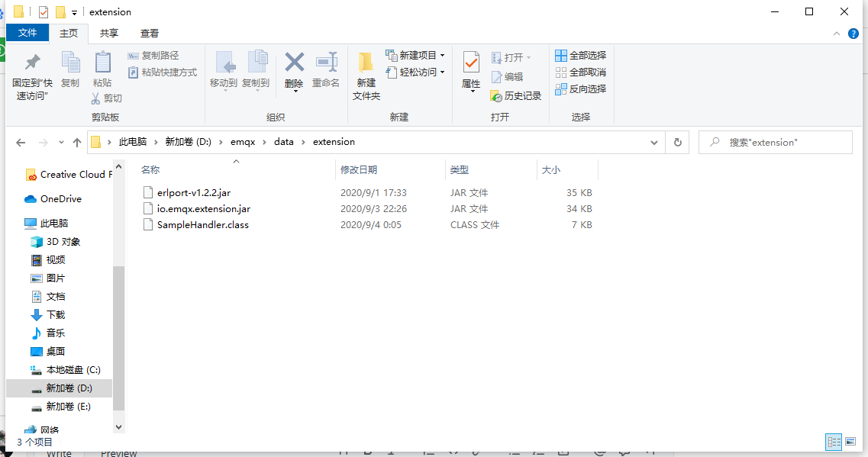Select Paste shortcut (粘贴快捷方式)

pyautogui.click(x=163, y=72)
